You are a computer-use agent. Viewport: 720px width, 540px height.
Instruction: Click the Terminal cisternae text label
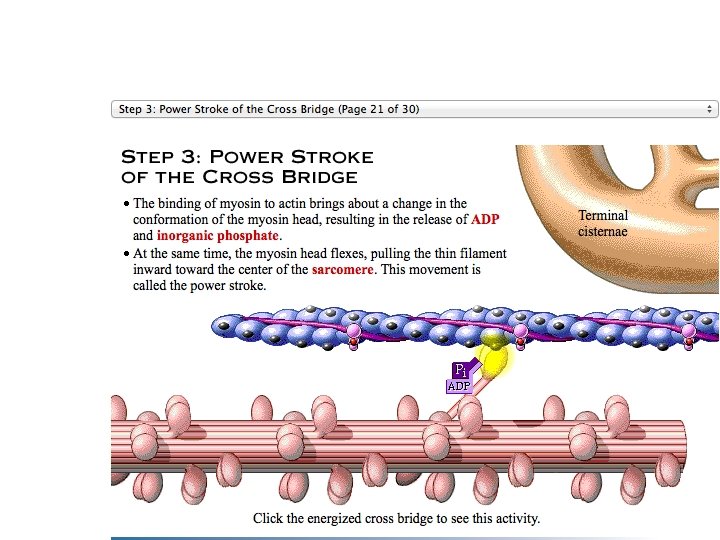coord(603,224)
